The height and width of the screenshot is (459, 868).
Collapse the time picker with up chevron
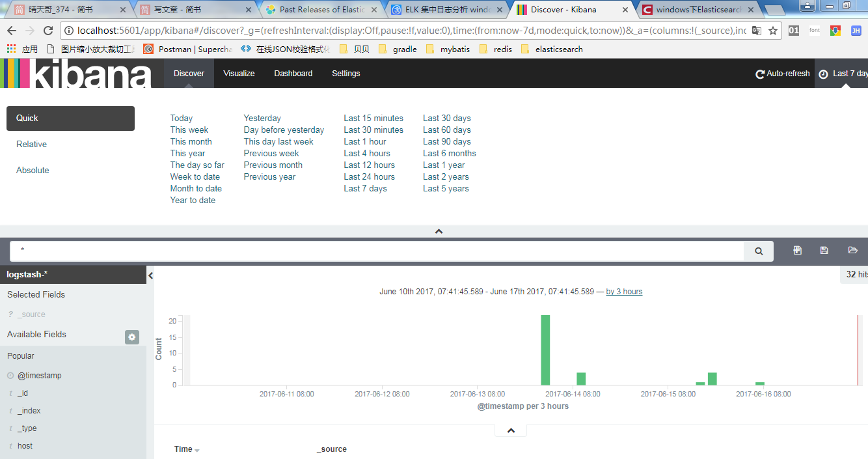click(x=439, y=231)
